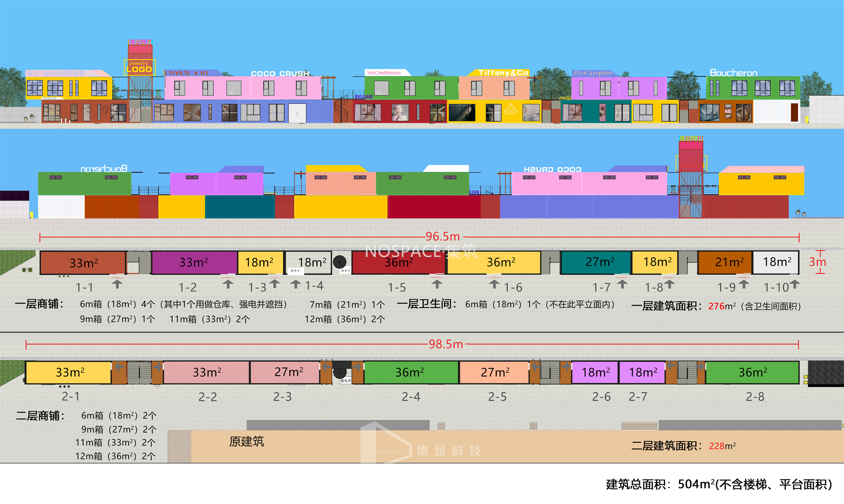Screen dimensions: 844x504
Task: Select the red 36m² block for unit 1-5
Action: (398, 262)
